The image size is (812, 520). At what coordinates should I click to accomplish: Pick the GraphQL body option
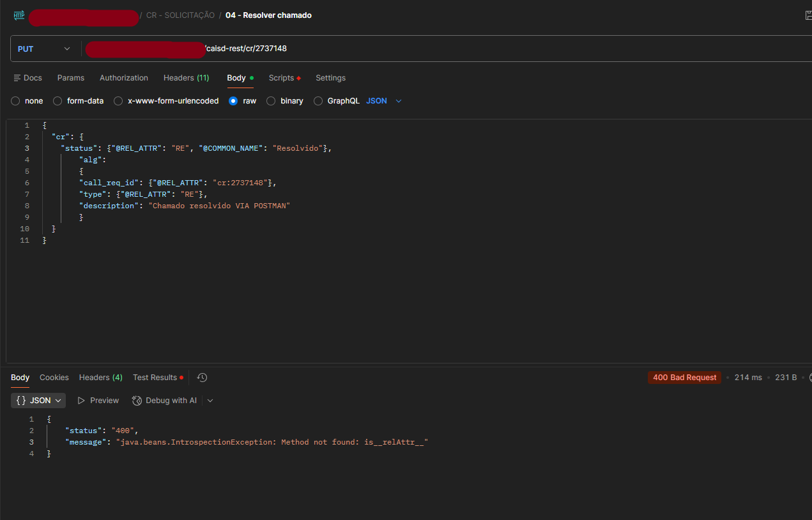tap(318, 101)
